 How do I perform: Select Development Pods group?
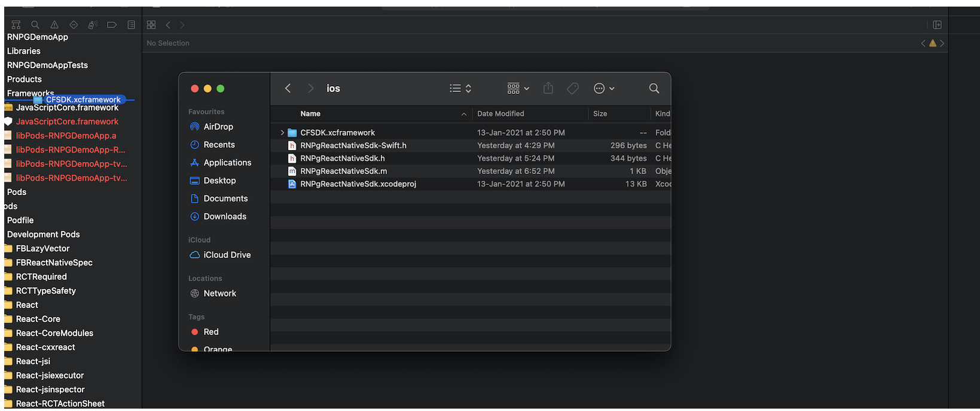pos(43,235)
